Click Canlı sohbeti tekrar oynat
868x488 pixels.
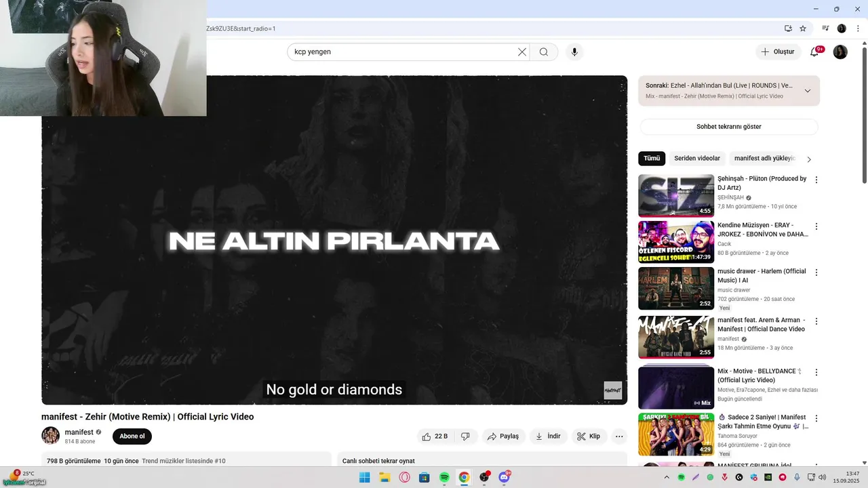pyautogui.click(x=378, y=461)
